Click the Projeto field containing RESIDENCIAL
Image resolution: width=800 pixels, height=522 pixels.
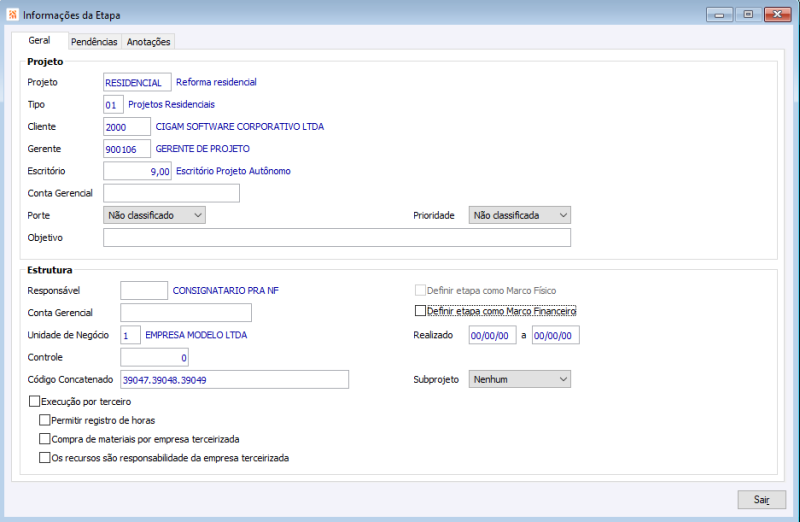tap(137, 82)
